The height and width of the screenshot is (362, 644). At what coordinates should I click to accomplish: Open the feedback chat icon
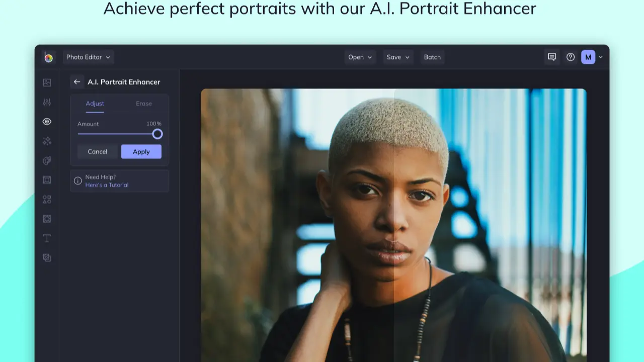[x=552, y=57]
